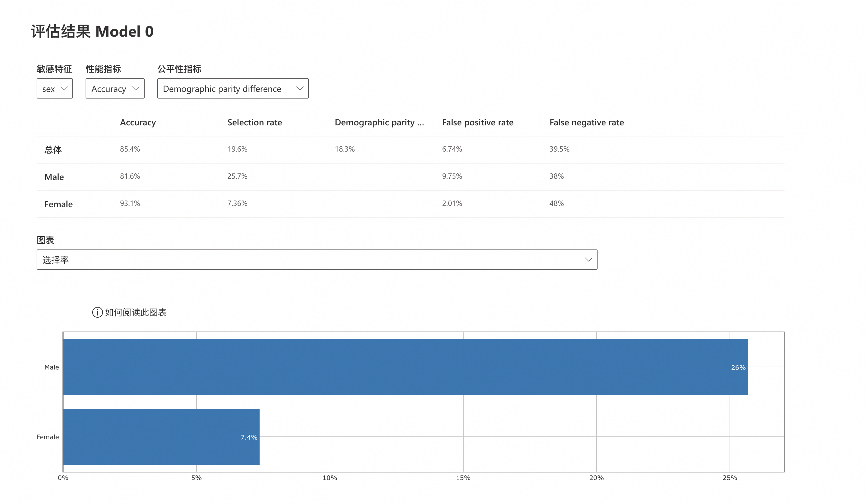Screen dimensions: 866x504
Task: Click the 38% Male false negative rate
Action: point(557,176)
